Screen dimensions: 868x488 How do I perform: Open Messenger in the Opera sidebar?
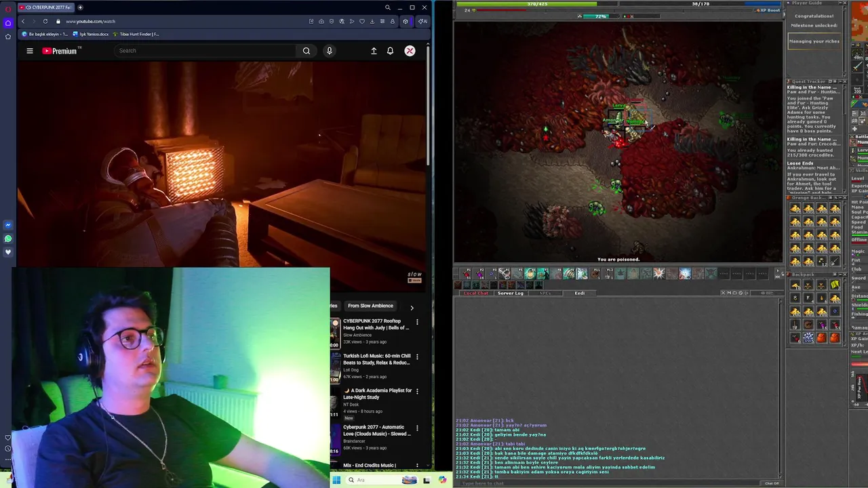(x=8, y=225)
